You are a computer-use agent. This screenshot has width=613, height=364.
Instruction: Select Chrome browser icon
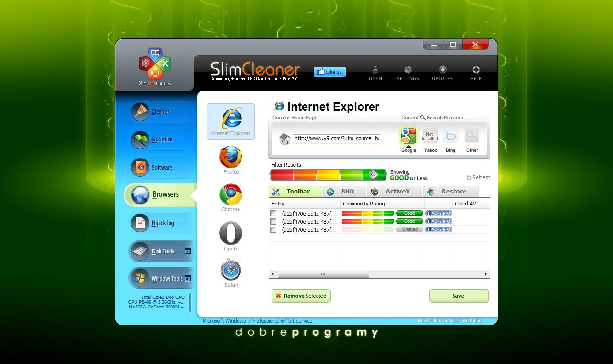(231, 197)
